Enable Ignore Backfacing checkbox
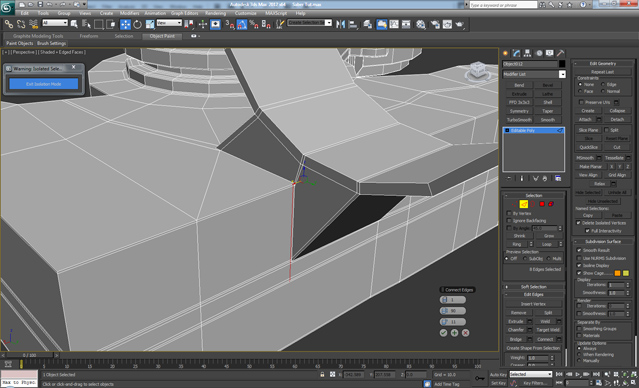Image resolution: width=639 pixels, height=388 pixels. click(509, 220)
